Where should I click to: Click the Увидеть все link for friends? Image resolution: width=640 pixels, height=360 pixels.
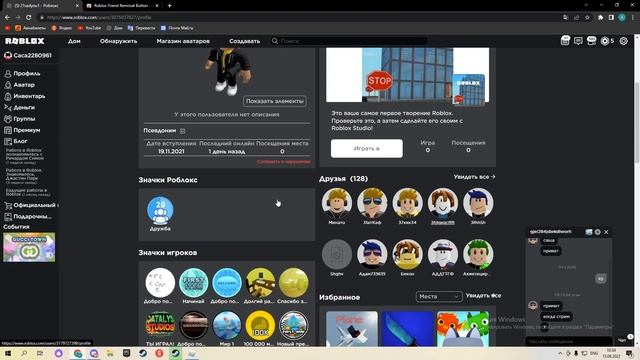point(474,177)
